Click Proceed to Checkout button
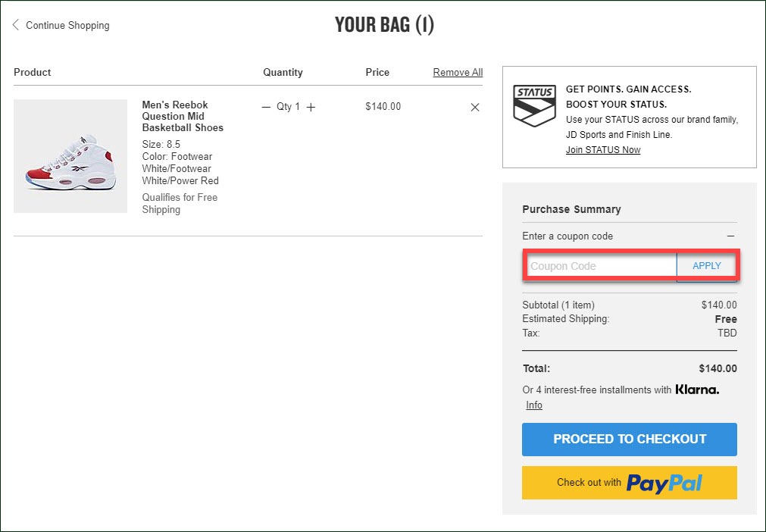 (629, 440)
